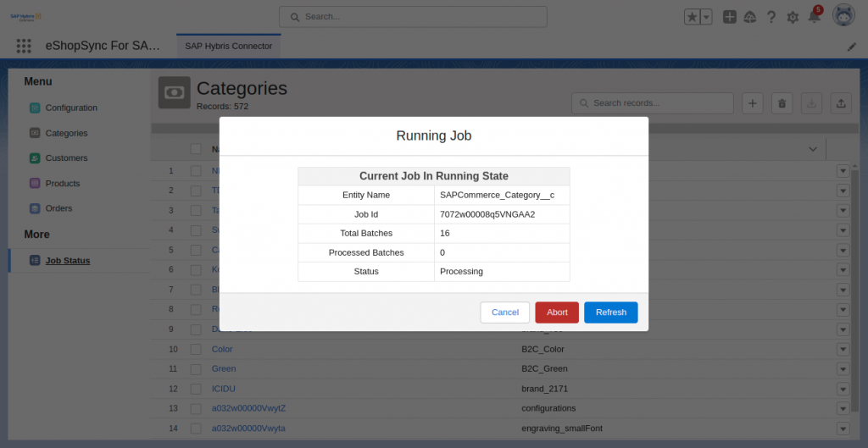Click the Categories header icon
This screenshot has width=868, height=448.
click(x=175, y=92)
